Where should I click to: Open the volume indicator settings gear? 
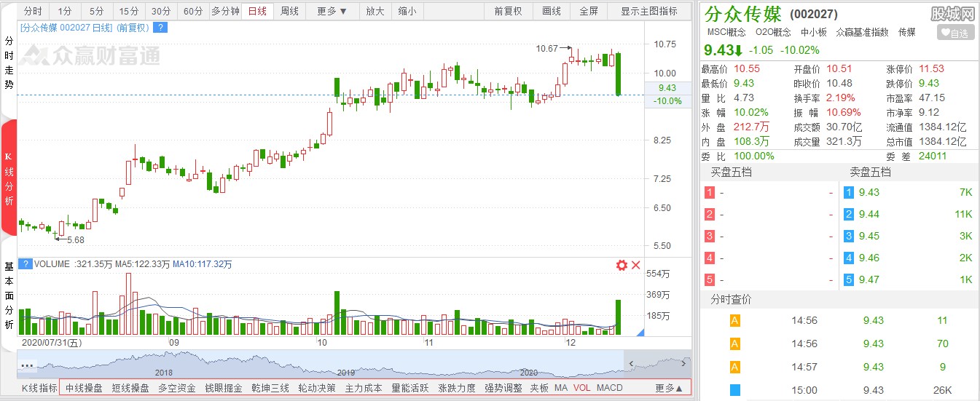pyautogui.click(x=622, y=265)
